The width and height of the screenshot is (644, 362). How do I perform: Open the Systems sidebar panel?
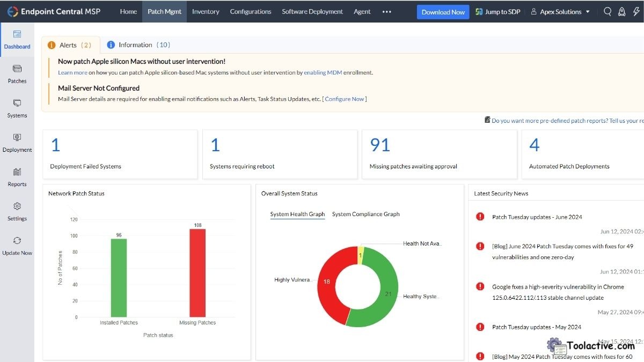pos(17,108)
